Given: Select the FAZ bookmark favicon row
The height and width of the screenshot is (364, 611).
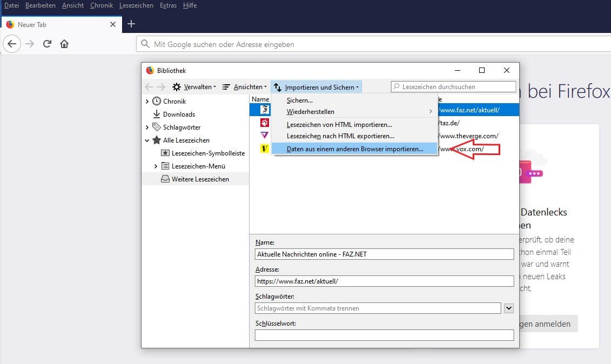Looking at the screenshot, I should pos(265,110).
